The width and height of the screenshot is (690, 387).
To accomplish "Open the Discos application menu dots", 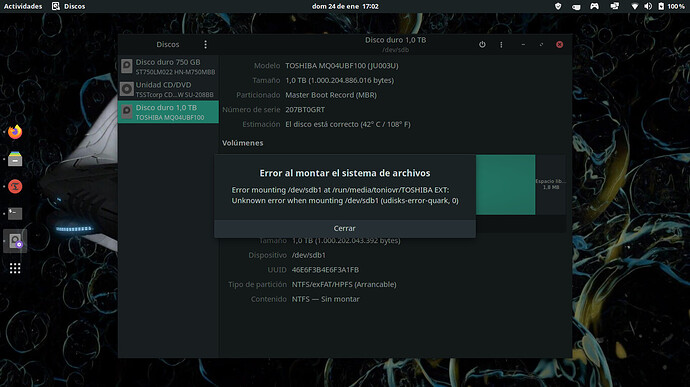I will [205, 44].
